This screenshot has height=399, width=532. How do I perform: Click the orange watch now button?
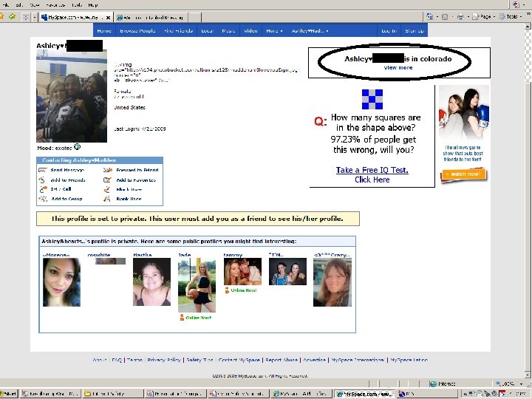(463, 174)
